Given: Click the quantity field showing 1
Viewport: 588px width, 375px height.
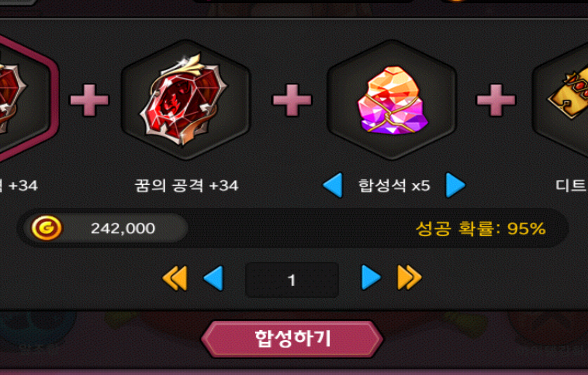Looking at the screenshot, I should [292, 280].
